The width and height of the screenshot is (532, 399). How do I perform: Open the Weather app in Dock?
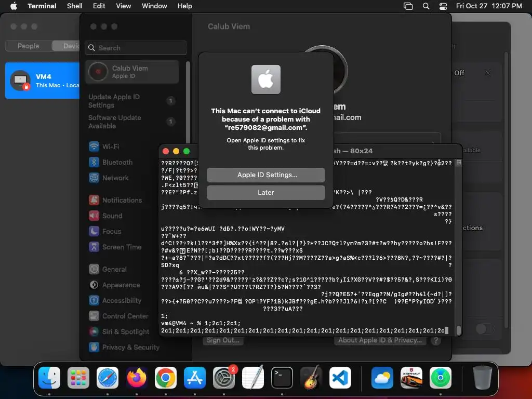coord(382,377)
